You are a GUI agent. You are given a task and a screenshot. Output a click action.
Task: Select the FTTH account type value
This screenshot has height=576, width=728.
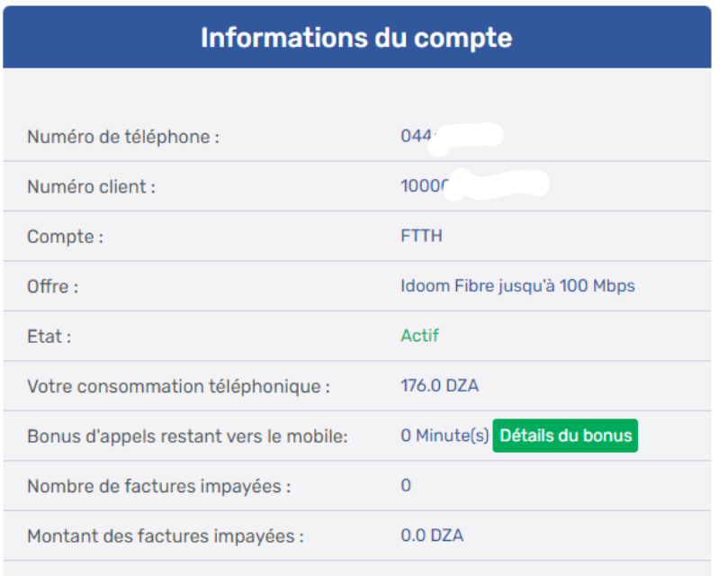(421, 236)
